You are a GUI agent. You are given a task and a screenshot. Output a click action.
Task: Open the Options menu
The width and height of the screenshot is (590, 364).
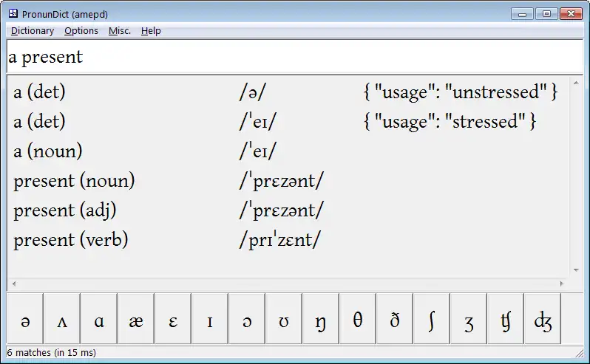(x=81, y=31)
